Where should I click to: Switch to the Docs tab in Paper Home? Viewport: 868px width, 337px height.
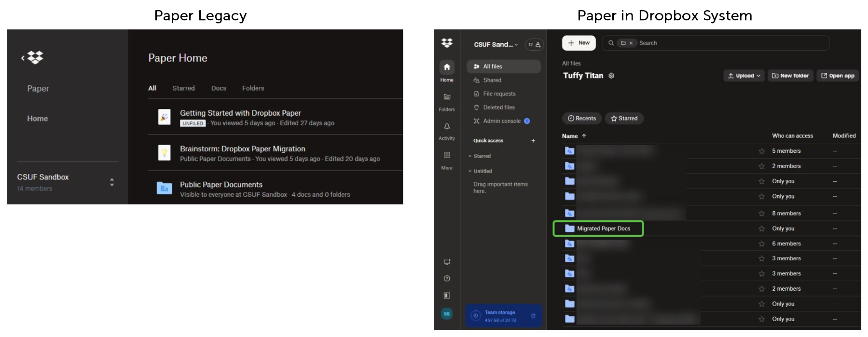click(219, 88)
